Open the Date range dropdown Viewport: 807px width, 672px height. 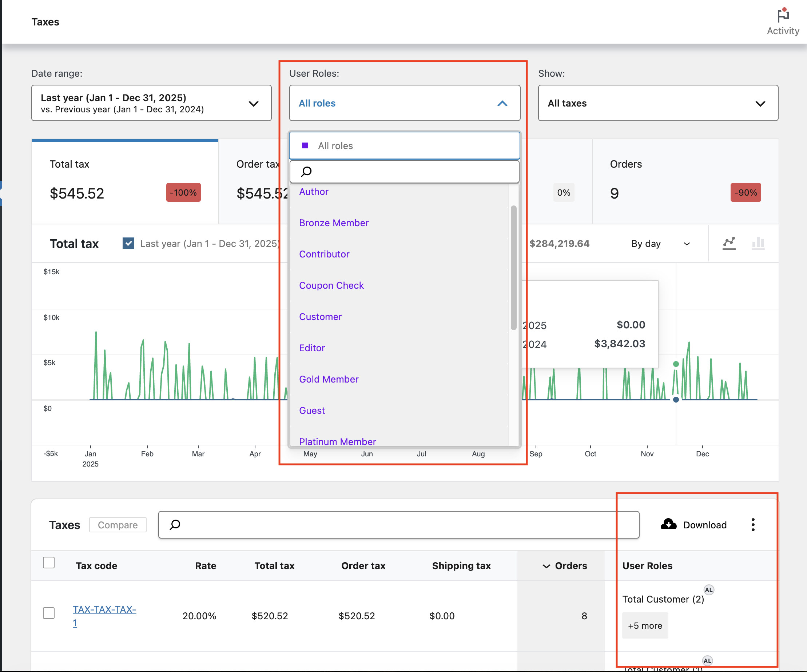[151, 103]
